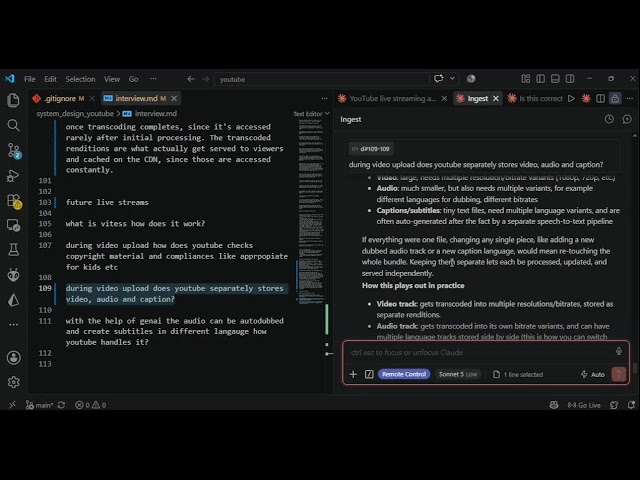Select the interview.md editor tab
640x480 pixels.
pyautogui.click(x=136, y=98)
